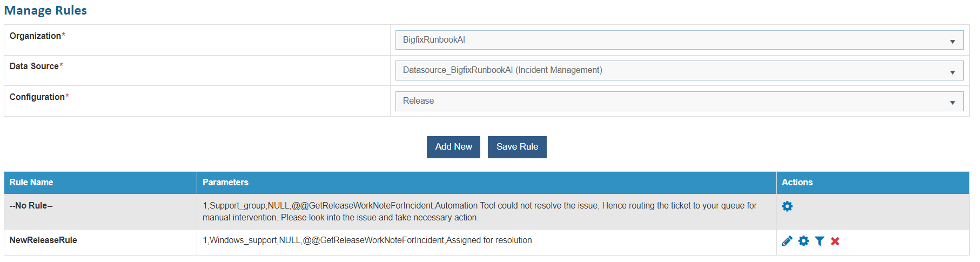Click the Windows_support parameters text

pyautogui.click(x=367, y=240)
